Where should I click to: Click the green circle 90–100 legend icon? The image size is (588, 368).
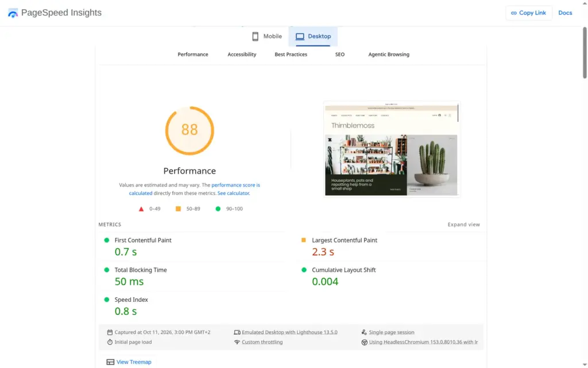(218, 209)
